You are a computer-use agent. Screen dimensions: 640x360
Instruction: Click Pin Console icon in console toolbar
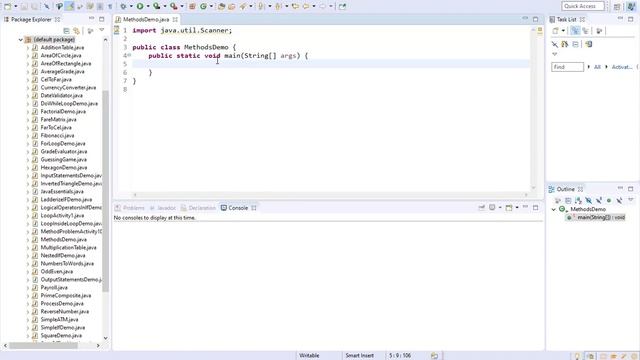[482, 208]
